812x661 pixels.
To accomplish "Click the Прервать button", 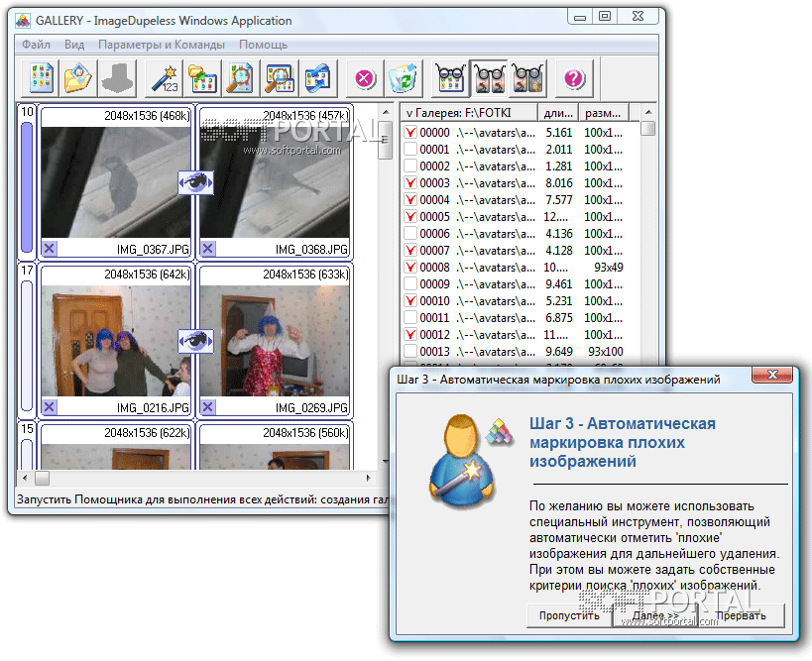I will click(x=742, y=615).
